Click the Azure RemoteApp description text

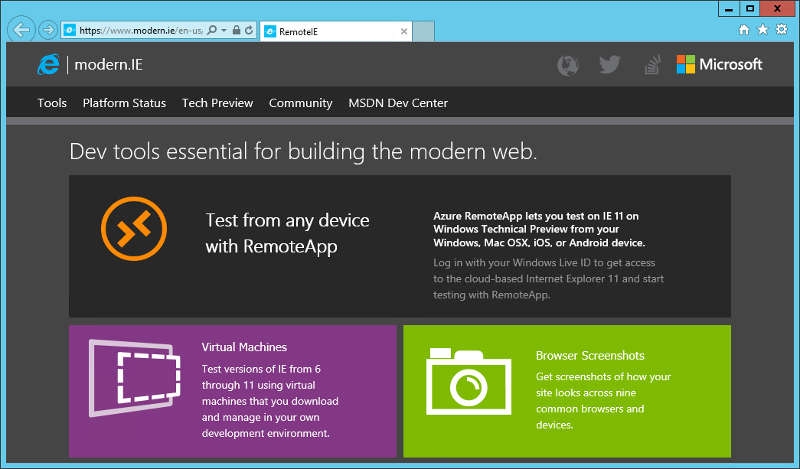pos(539,229)
